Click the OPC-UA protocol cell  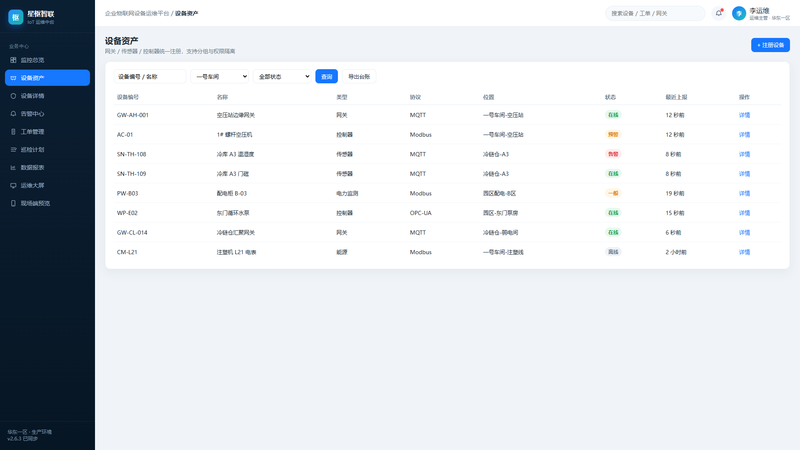[420, 213]
